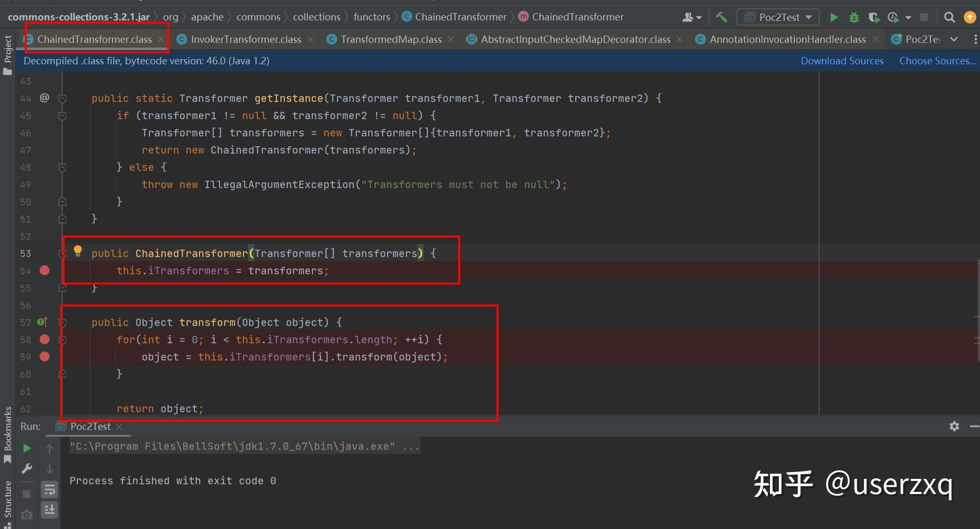Click the wrench icon in Run panel
Image resolution: width=980 pixels, height=529 pixels.
27,468
